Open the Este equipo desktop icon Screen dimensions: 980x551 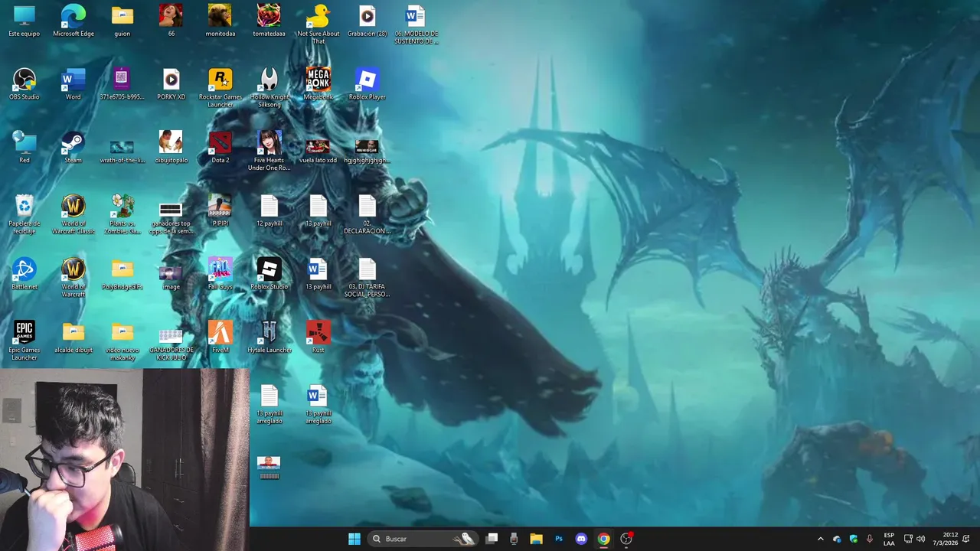tap(24, 21)
